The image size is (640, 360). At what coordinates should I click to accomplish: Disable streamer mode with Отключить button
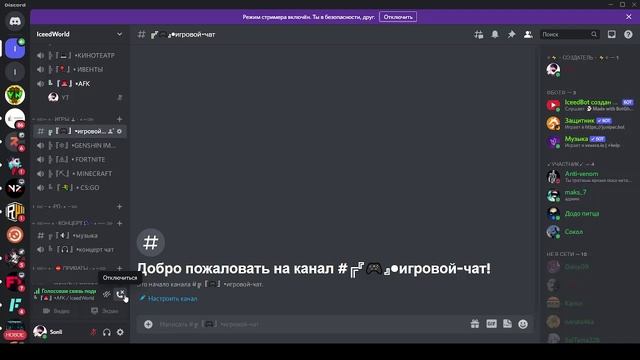pyautogui.click(x=398, y=17)
